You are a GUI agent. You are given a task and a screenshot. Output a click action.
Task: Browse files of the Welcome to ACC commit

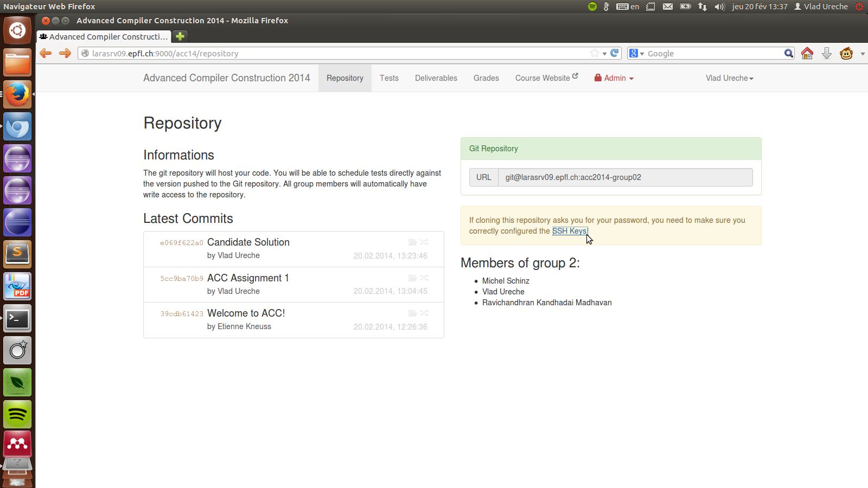[x=412, y=313]
